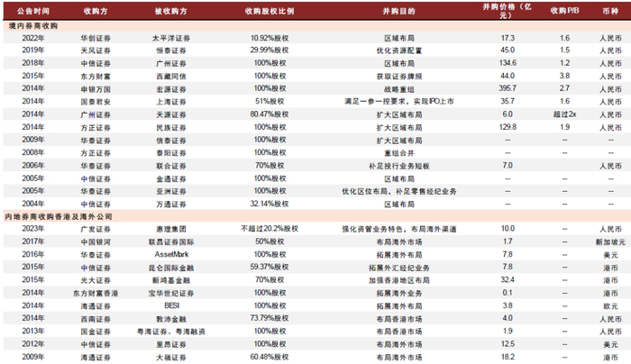Click the 币种 column header
Viewport: 631px width, 364px height.
click(610, 11)
